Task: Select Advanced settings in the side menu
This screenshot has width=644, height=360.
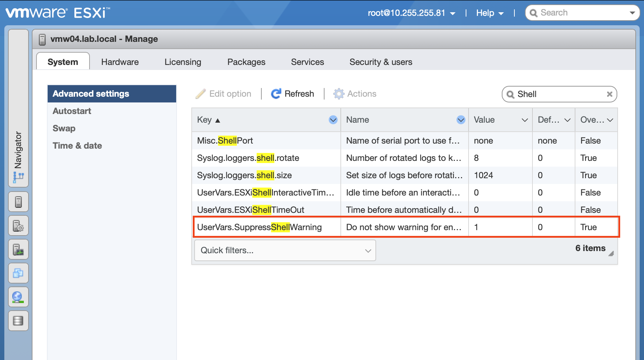Action: (112, 94)
